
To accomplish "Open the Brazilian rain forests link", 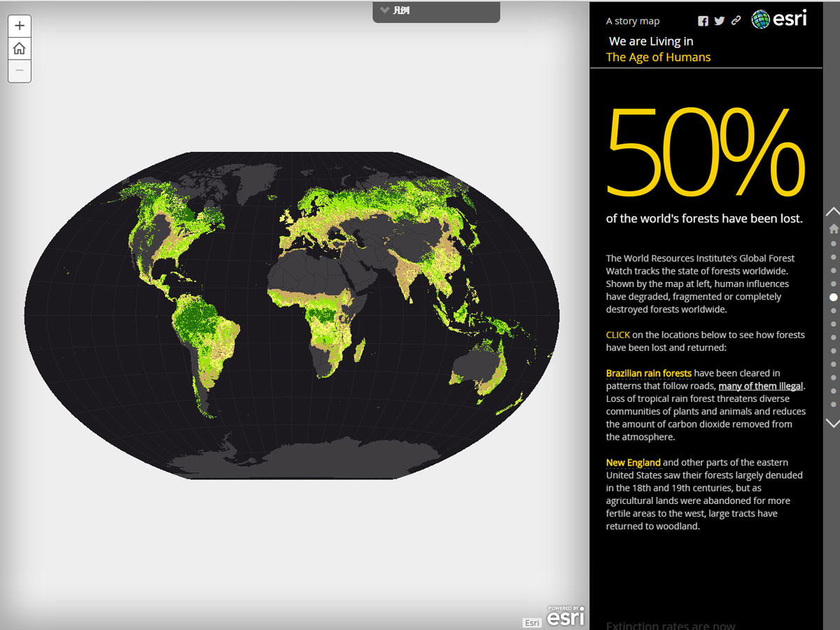I will (x=648, y=373).
